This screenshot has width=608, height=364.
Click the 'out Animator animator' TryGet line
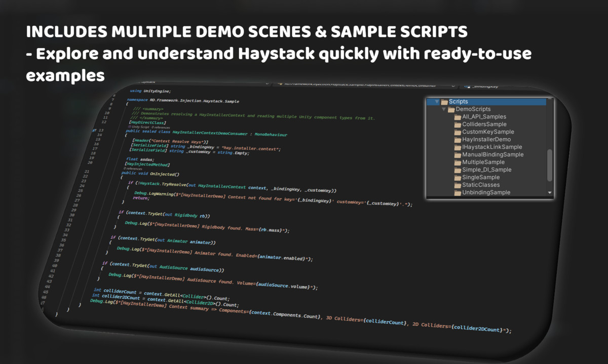point(163,240)
